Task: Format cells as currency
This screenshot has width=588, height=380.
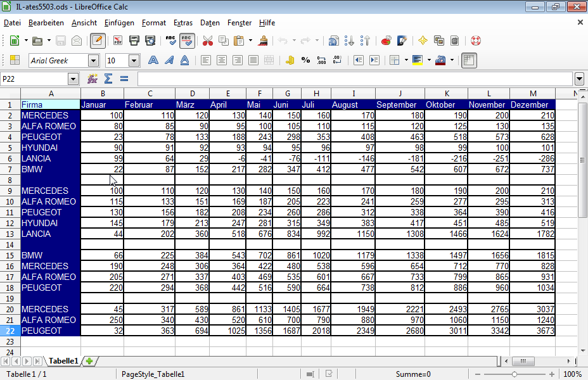Action: click(x=290, y=60)
